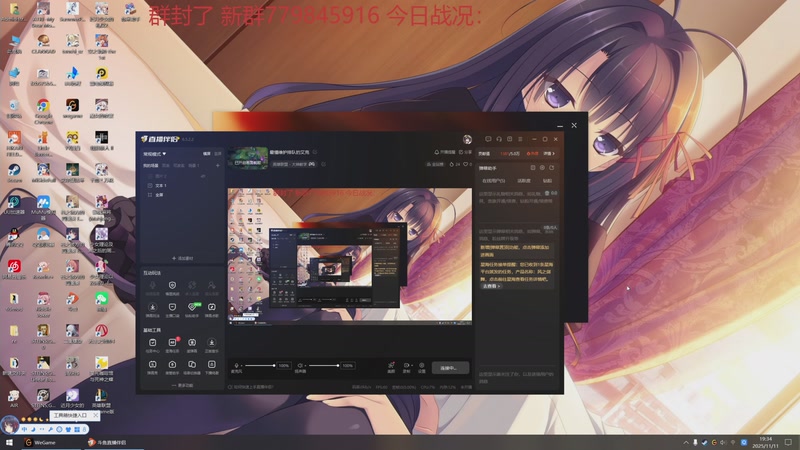Open the Steam desktop shortcut
The image size is (800, 450).
point(14,173)
